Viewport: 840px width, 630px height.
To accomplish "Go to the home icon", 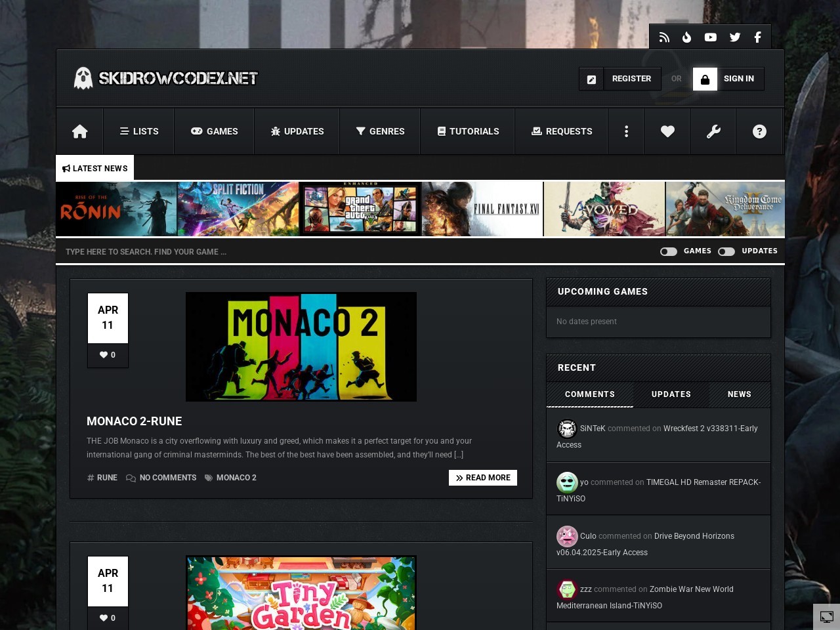I will tap(80, 131).
